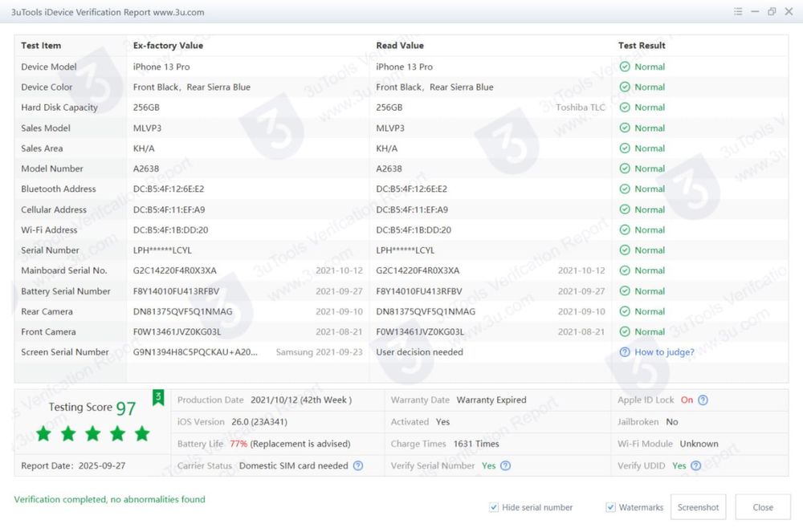The height and width of the screenshot is (532, 803).
Task: Uncheck the Watermarks checkbox
Action: pos(610,507)
